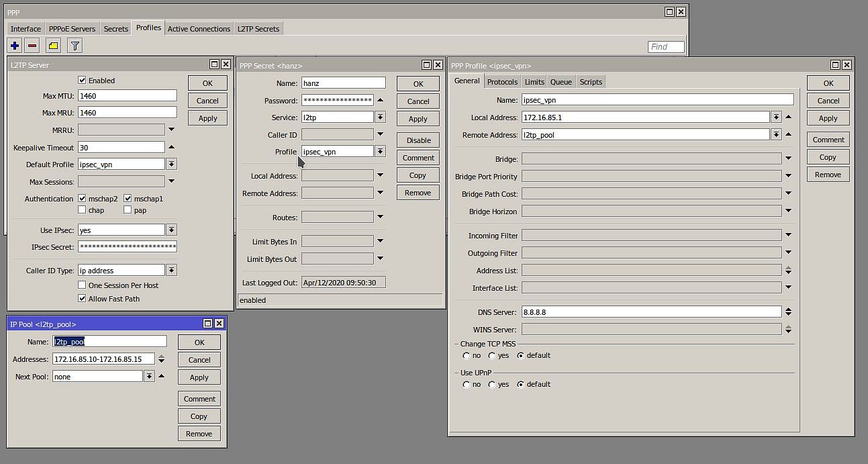868x464 pixels.
Task: Open the Service dropdown in PPP Secret
Action: (x=380, y=118)
